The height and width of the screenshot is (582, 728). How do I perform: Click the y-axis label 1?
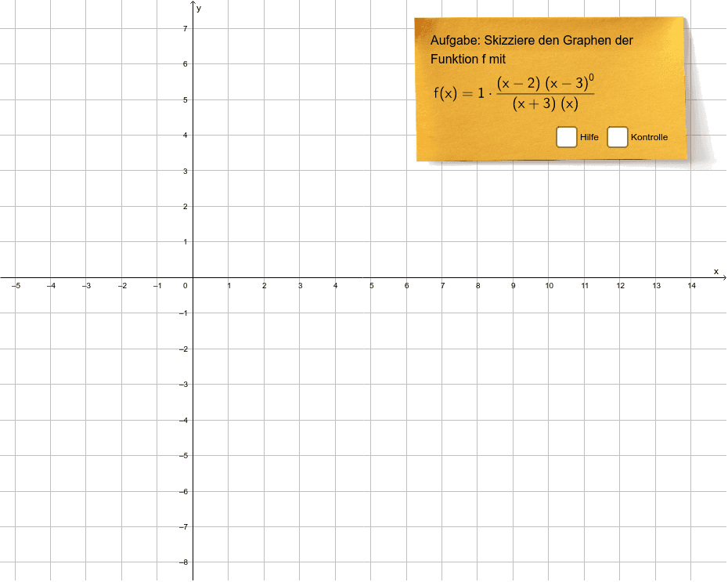pyautogui.click(x=186, y=242)
